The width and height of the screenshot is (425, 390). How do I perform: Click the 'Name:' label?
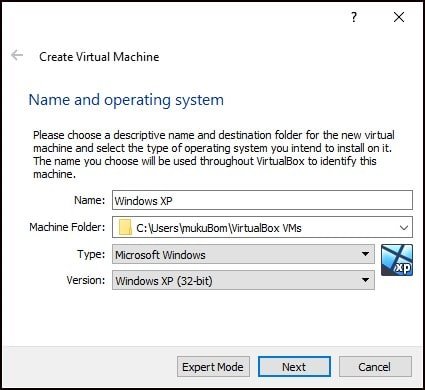tap(89, 200)
